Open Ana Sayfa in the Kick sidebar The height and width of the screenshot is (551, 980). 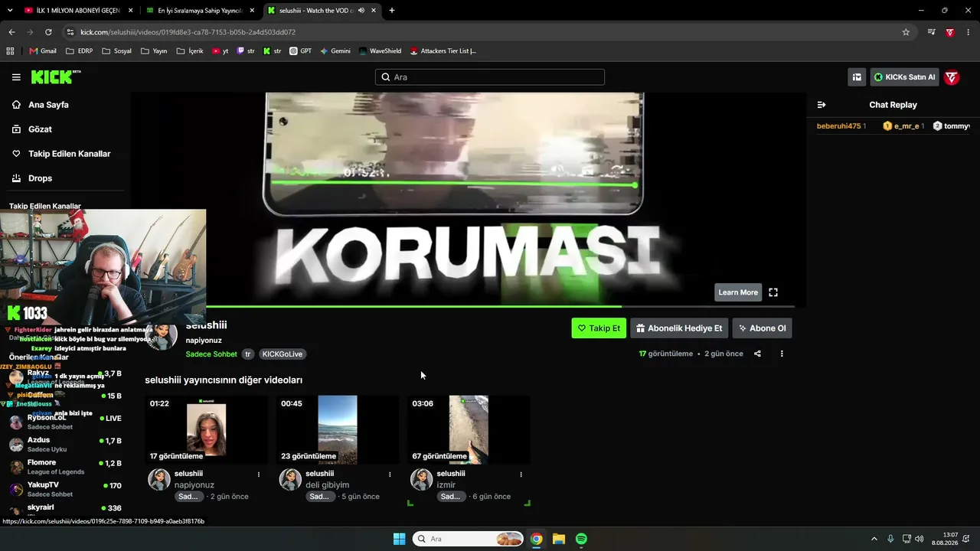pos(48,105)
